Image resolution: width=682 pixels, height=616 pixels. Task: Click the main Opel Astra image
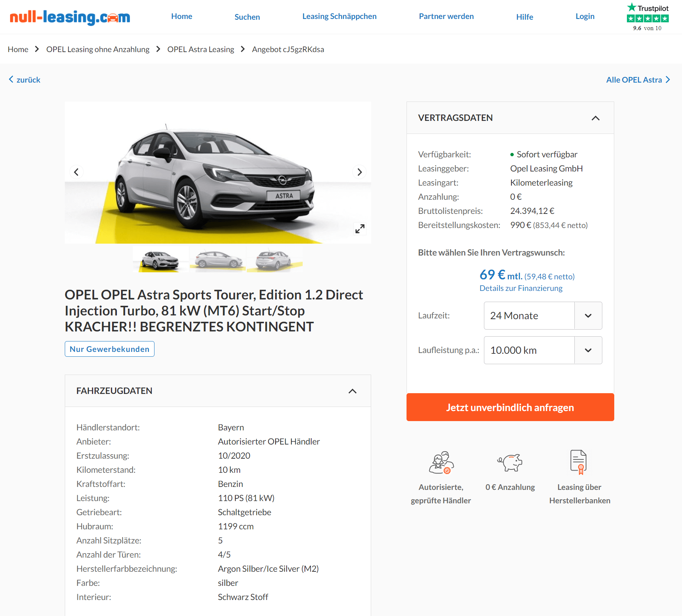pyautogui.click(x=218, y=173)
